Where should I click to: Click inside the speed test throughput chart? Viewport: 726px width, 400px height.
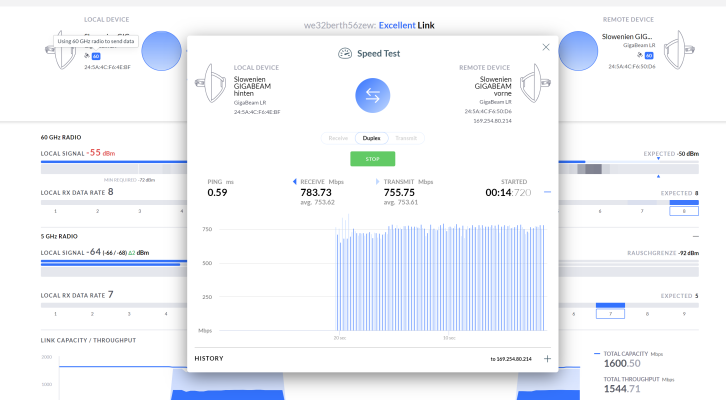440,280
